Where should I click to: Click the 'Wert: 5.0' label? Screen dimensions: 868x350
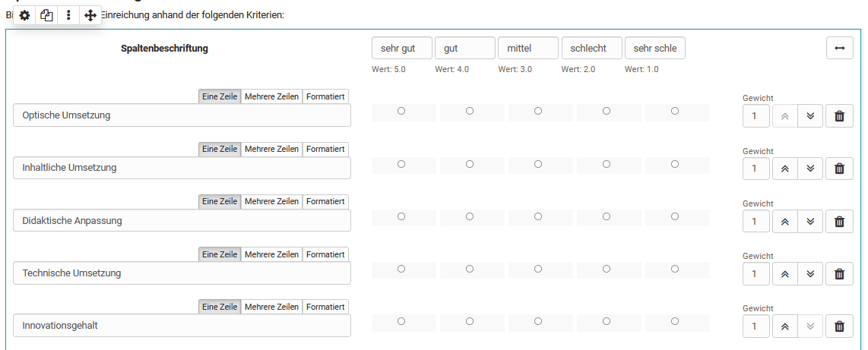click(389, 70)
